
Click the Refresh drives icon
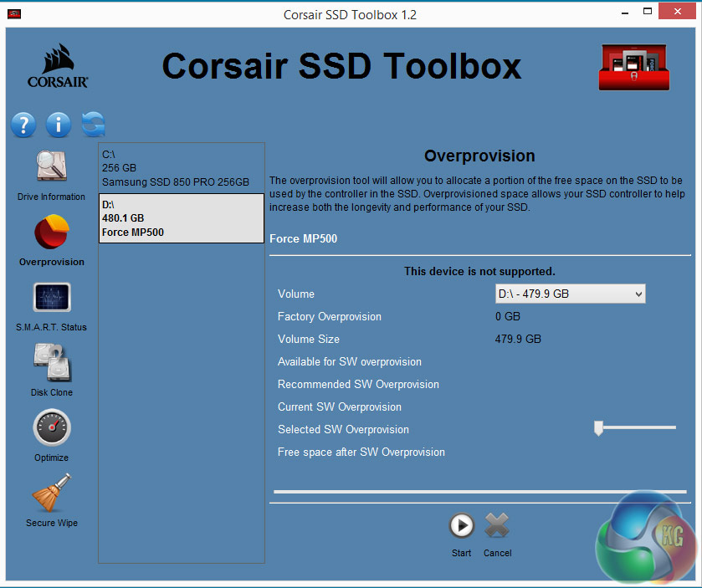(93, 125)
